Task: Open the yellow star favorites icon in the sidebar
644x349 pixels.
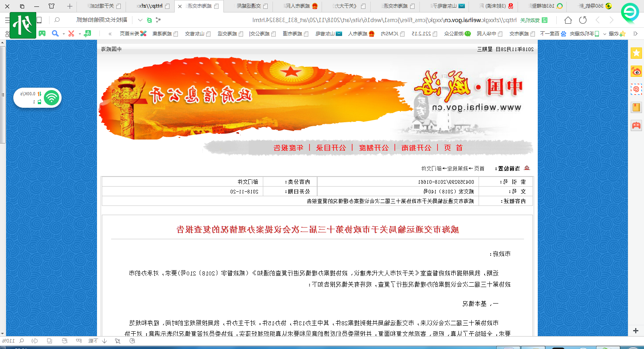Action: point(636,53)
